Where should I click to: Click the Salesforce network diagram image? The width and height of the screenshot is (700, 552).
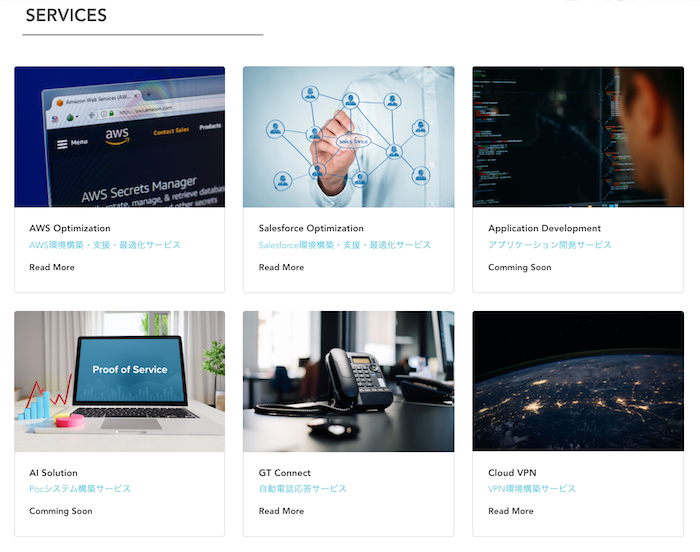click(x=348, y=137)
